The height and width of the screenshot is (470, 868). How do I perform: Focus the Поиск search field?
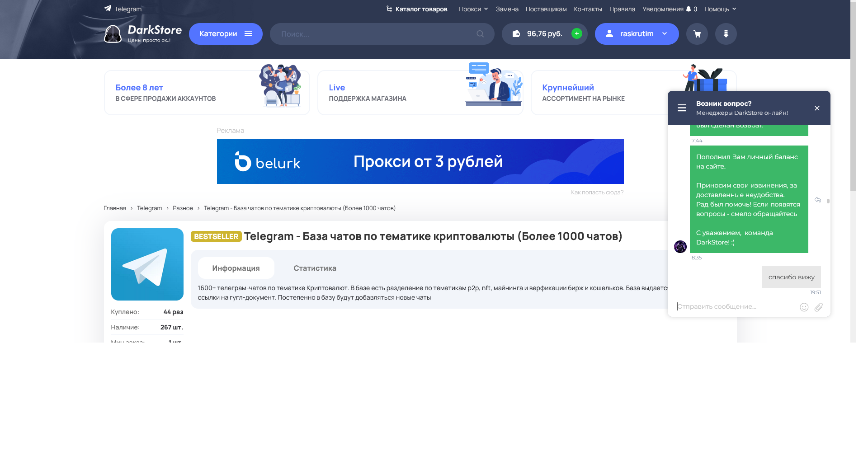(x=382, y=34)
